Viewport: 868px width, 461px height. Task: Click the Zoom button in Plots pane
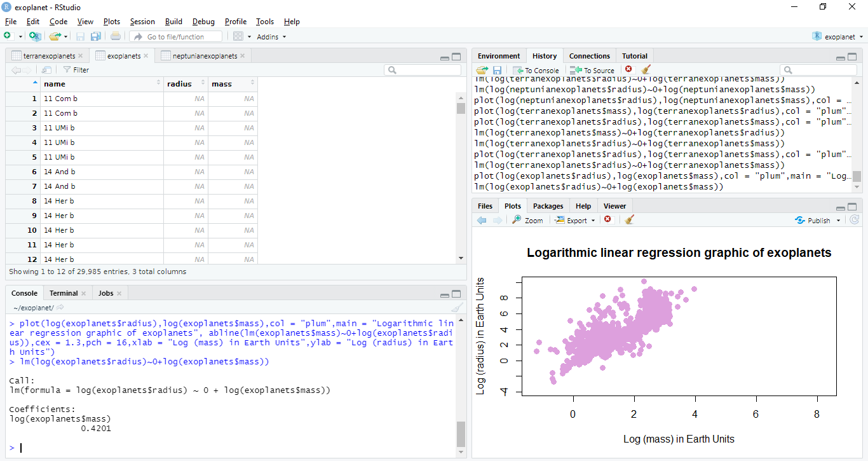528,220
